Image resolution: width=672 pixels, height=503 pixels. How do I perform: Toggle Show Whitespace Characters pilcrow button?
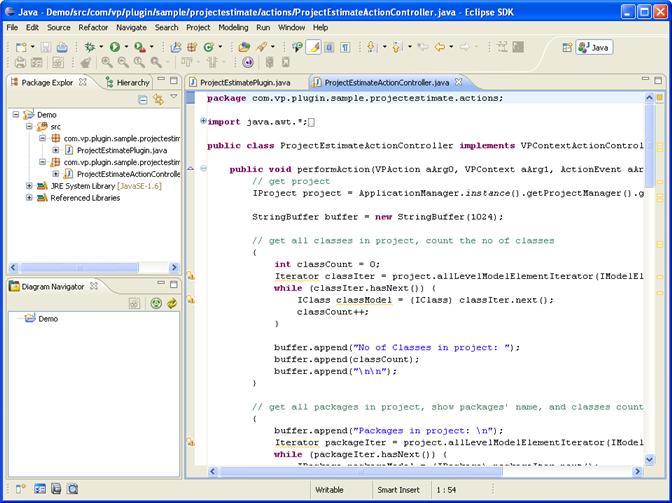pyautogui.click(x=345, y=47)
